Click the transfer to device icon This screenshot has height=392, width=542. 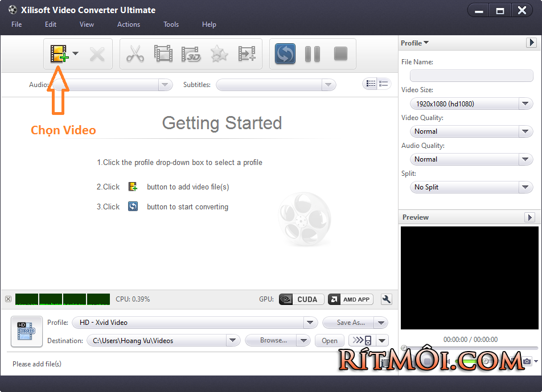point(362,341)
